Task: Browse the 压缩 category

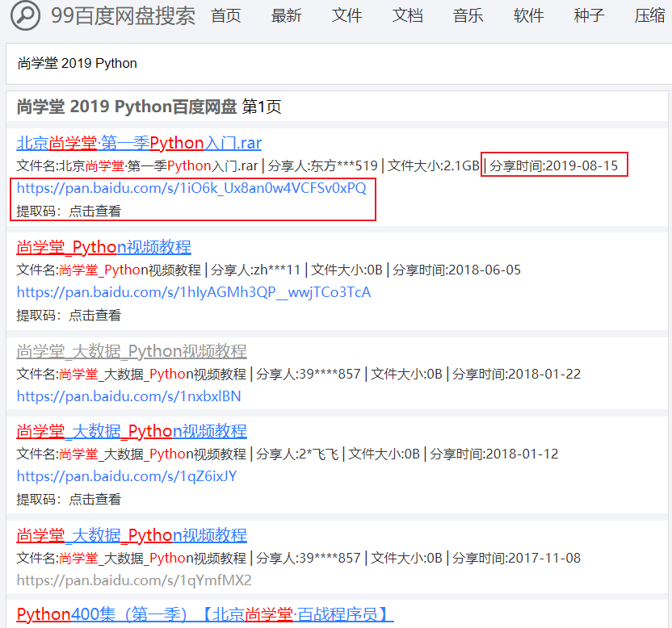Action: 649,16
